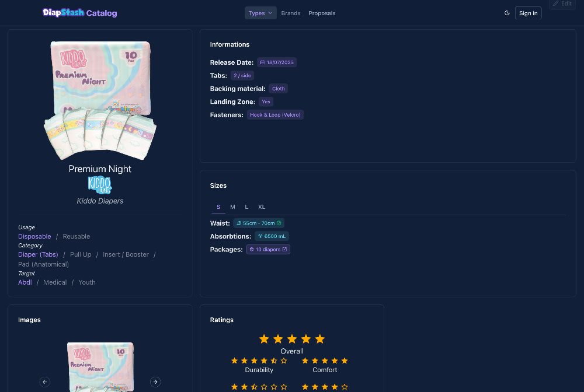
Task: Open the Proposals page
Action: click(322, 13)
